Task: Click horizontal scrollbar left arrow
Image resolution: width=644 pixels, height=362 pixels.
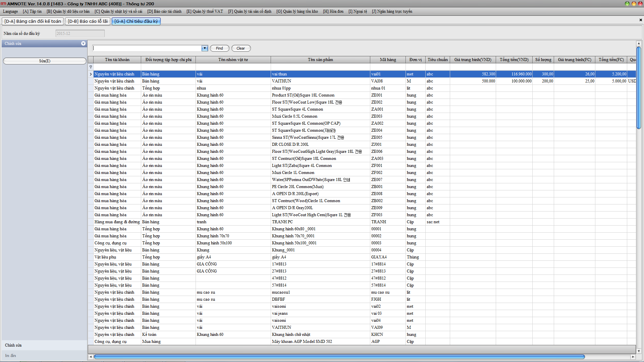Action: click(91, 357)
